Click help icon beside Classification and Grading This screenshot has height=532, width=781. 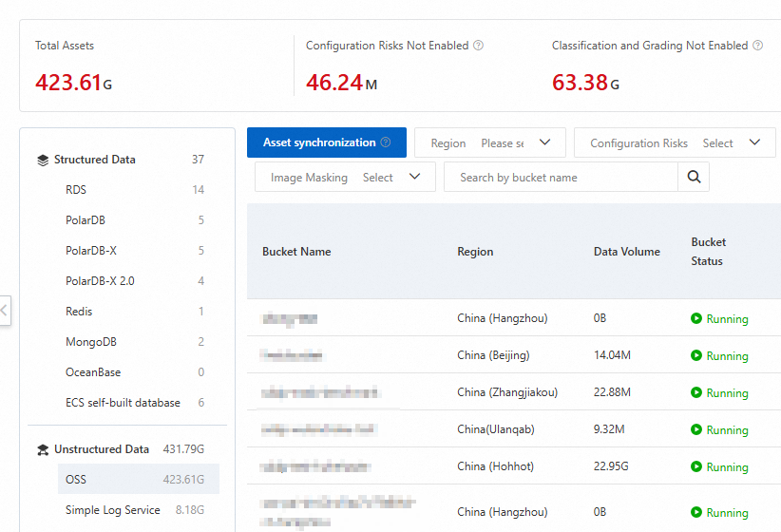click(757, 46)
